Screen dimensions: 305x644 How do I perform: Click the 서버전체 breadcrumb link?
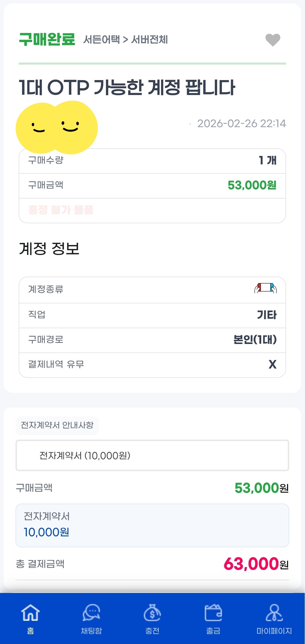pos(150,39)
